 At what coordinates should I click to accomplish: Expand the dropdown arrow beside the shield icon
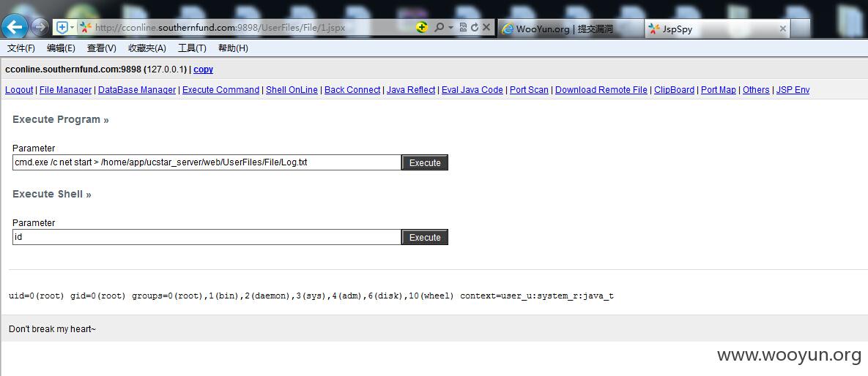pyautogui.click(x=72, y=27)
